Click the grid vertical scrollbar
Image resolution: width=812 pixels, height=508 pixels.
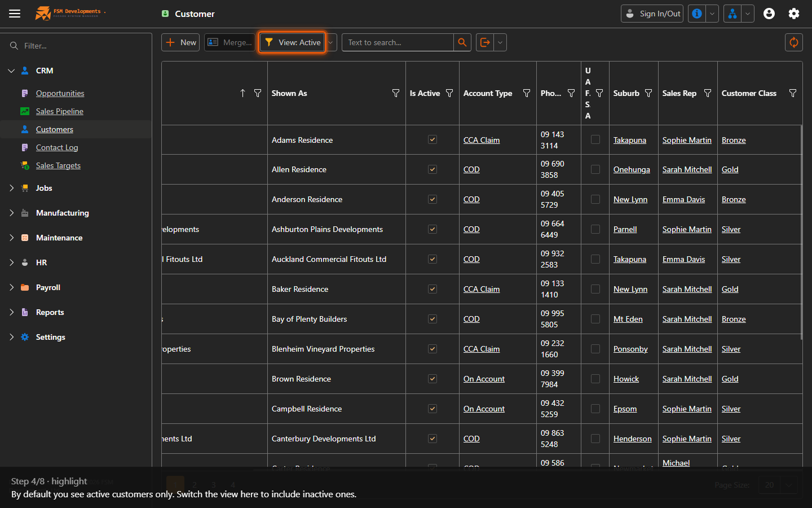[801, 232]
